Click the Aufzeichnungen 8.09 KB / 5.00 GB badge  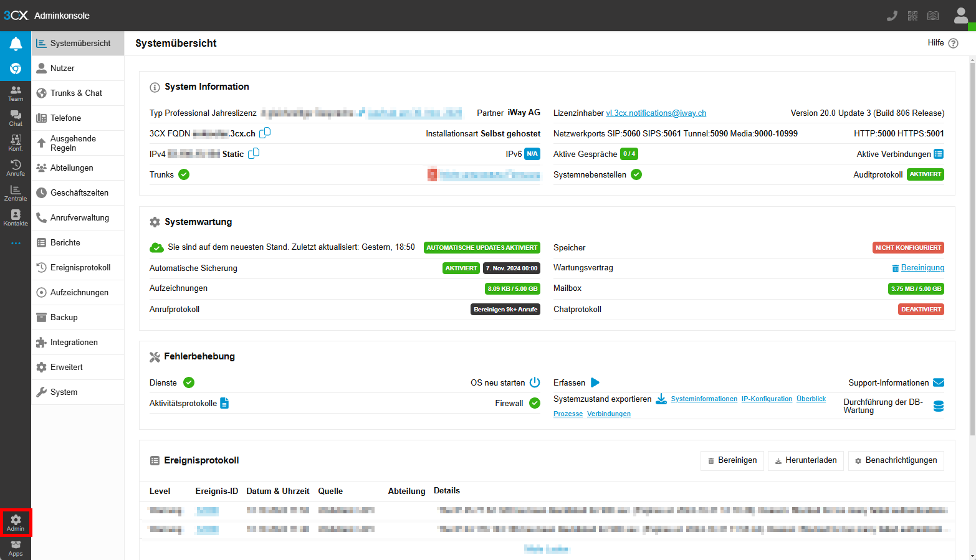click(x=512, y=288)
